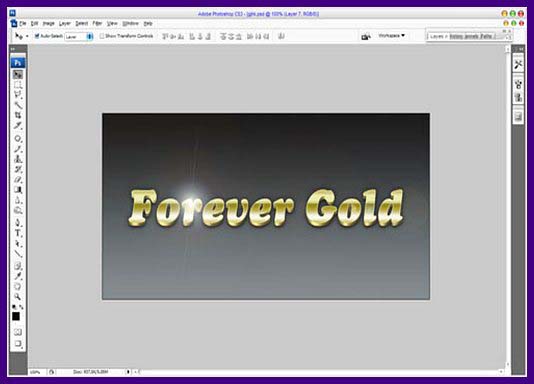Click the Forever Gold canvas image
Viewport: 534px width, 384px height.
pyautogui.click(x=266, y=207)
